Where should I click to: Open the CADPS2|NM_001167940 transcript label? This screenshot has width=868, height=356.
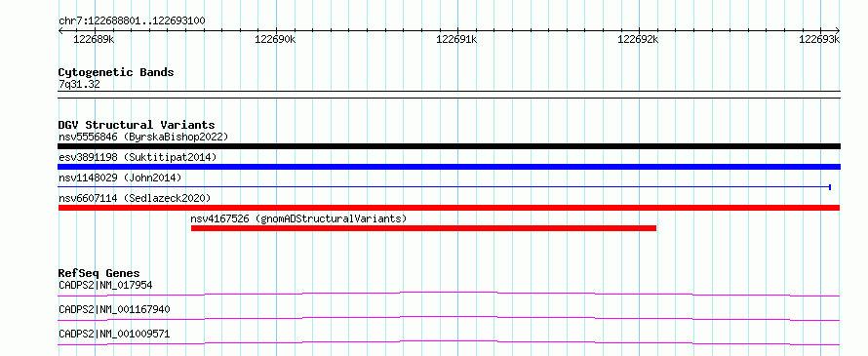(114, 309)
